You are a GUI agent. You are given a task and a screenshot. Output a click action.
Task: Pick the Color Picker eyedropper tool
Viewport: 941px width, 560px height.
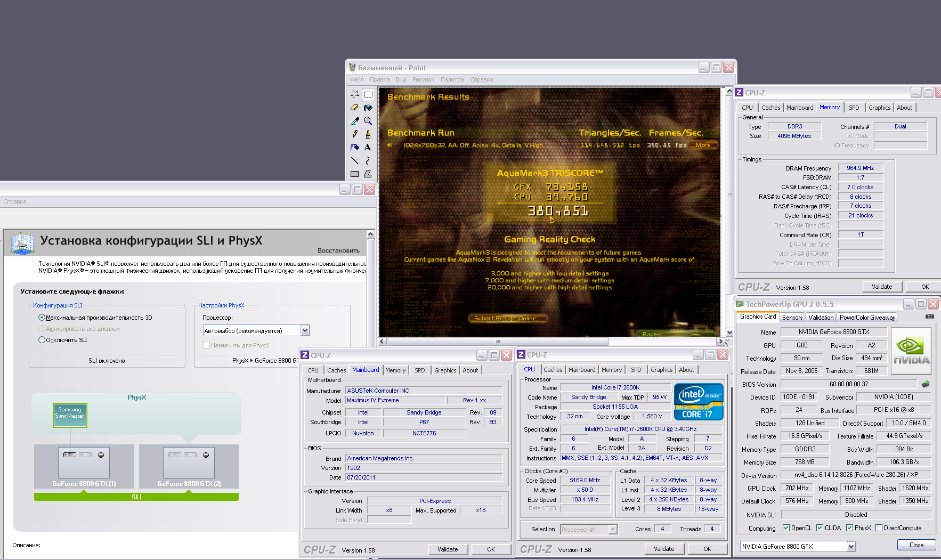[355, 121]
